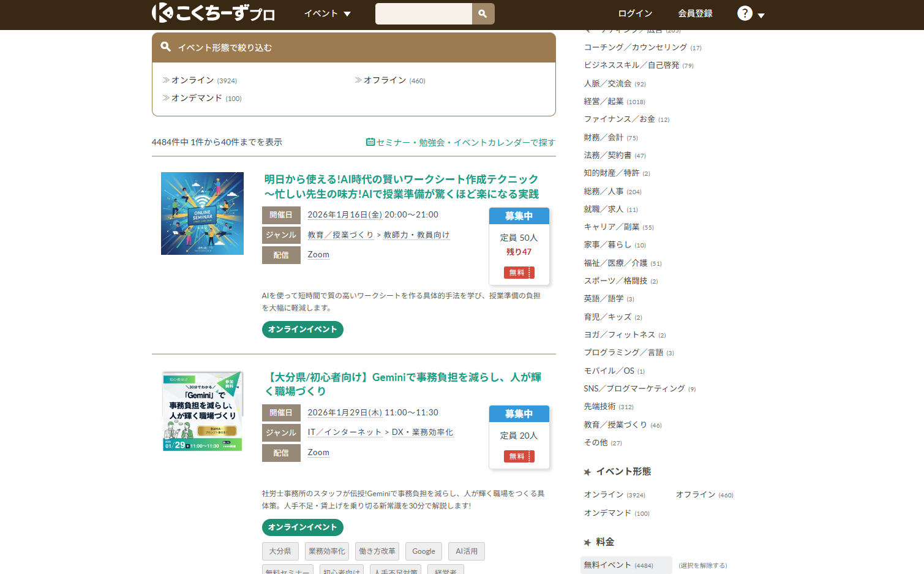Image resolution: width=924 pixels, height=574 pixels.
Task: Open the イベント dropdown in the header
Action: [326, 13]
